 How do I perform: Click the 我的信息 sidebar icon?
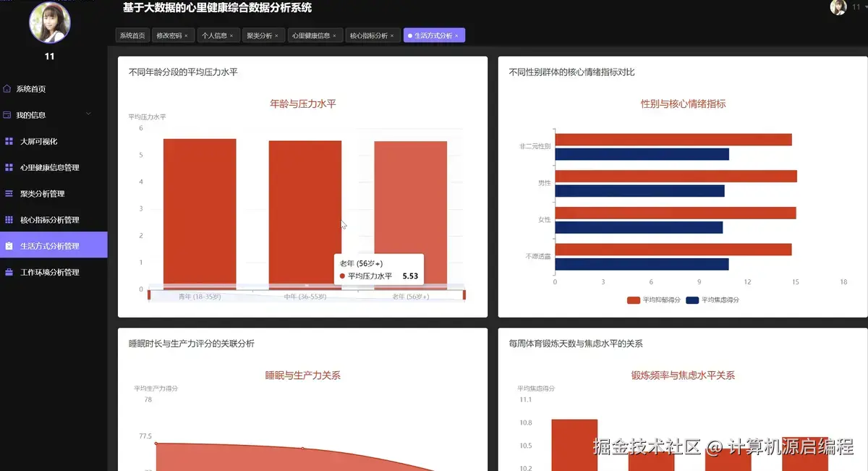click(x=7, y=115)
